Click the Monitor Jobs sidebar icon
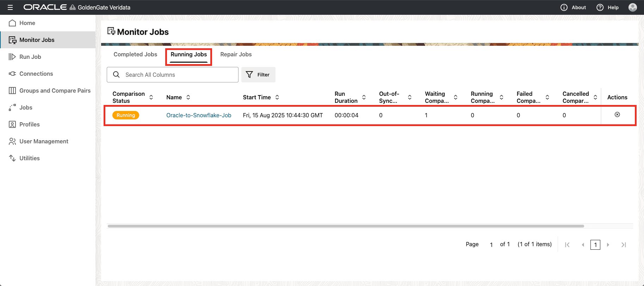The width and height of the screenshot is (644, 286). click(x=12, y=40)
